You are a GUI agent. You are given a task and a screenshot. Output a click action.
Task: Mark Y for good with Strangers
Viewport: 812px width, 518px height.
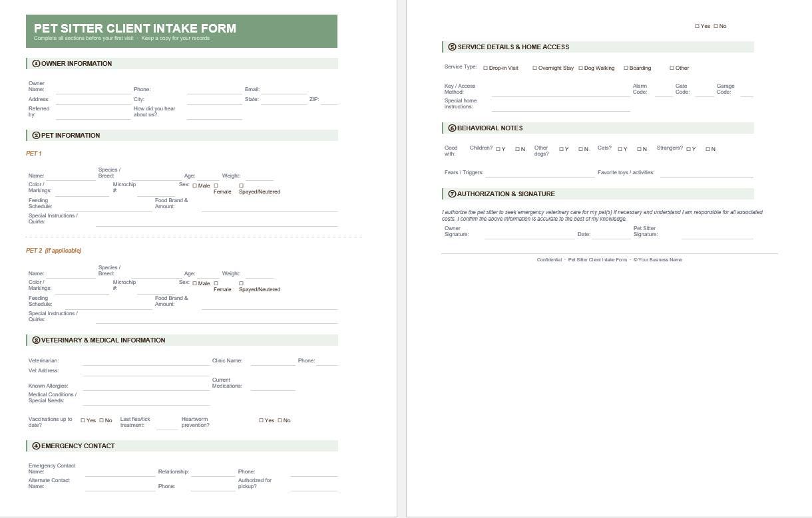689,149
